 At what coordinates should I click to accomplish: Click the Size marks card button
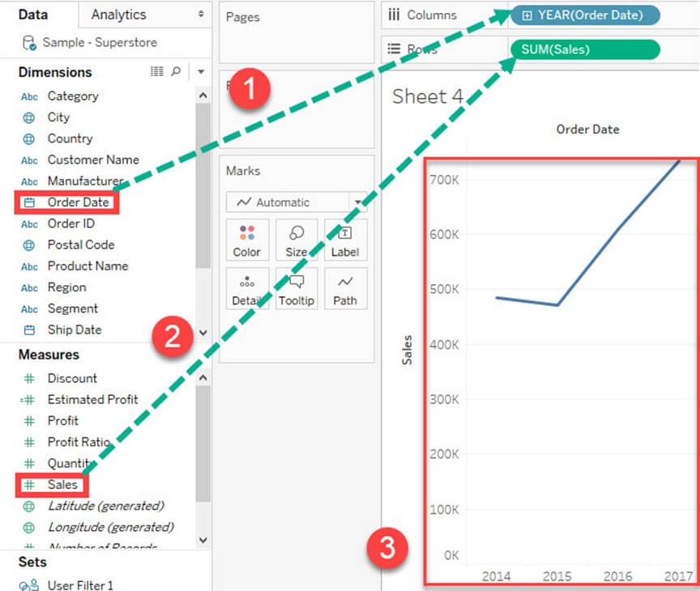pos(297,240)
